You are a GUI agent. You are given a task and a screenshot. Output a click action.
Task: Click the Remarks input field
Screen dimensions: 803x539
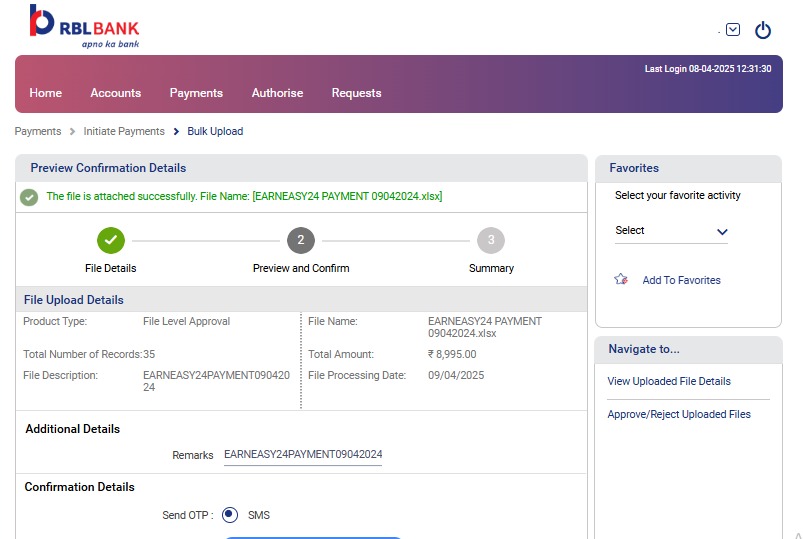coord(303,455)
